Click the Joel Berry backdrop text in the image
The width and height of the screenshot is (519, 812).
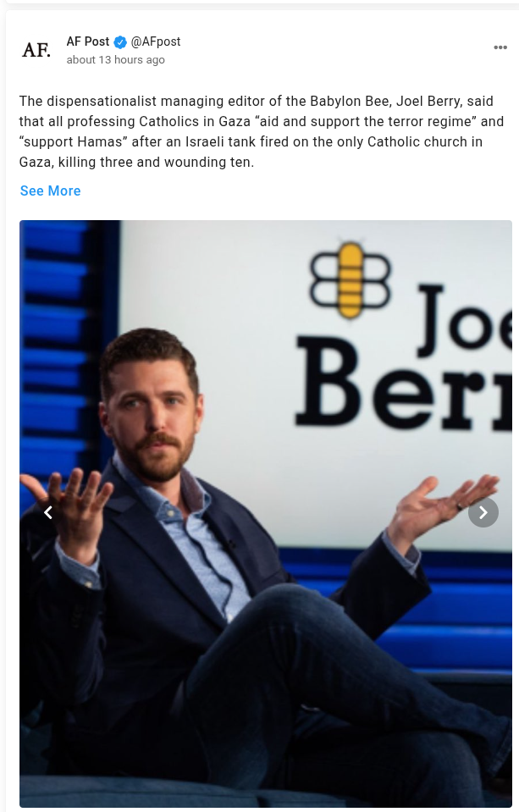404,357
